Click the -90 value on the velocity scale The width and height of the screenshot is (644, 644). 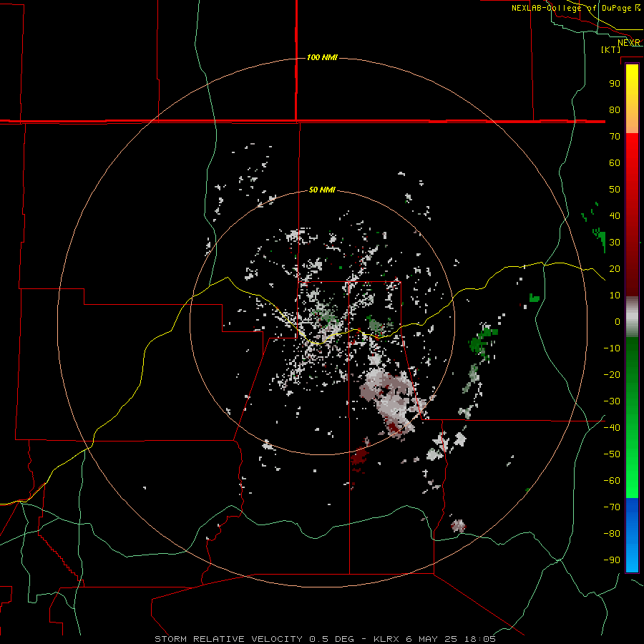point(612,560)
